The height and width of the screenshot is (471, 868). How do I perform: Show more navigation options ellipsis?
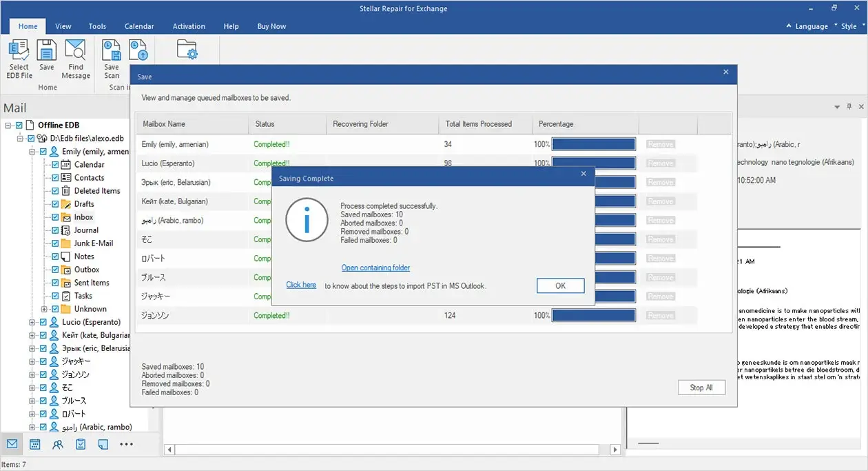(126, 444)
